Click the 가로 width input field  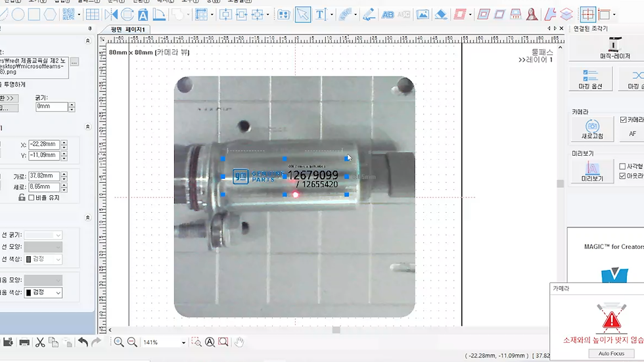44,175
